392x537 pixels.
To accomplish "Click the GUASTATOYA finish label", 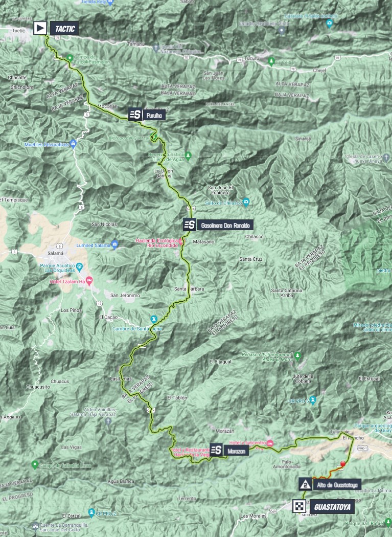I will (332, 507).
